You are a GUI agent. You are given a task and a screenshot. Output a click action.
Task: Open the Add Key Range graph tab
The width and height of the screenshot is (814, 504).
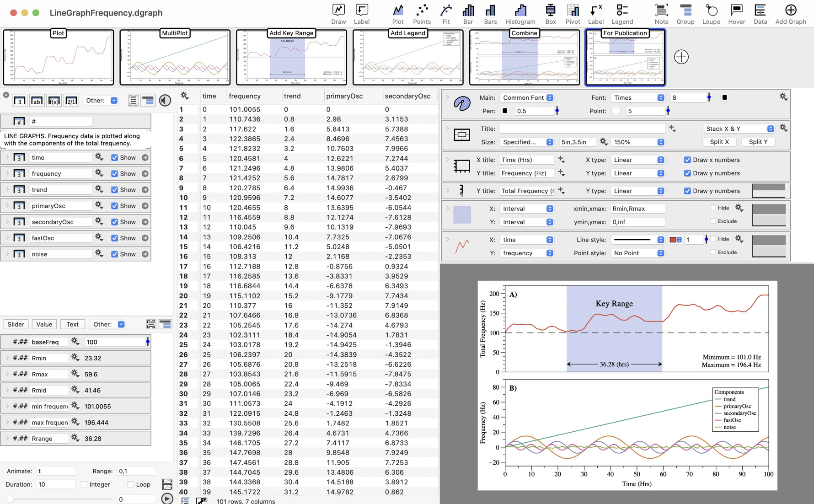click(291, 57)
